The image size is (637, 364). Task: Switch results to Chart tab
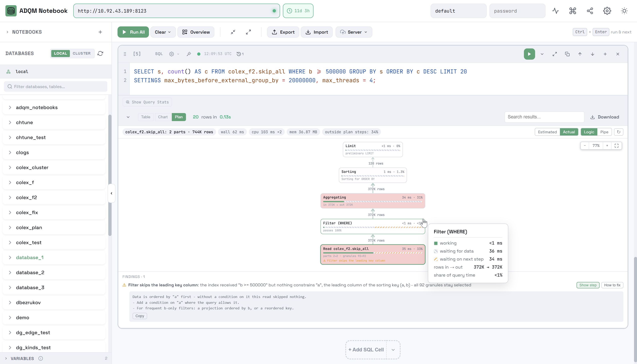[x=163, y=117]
